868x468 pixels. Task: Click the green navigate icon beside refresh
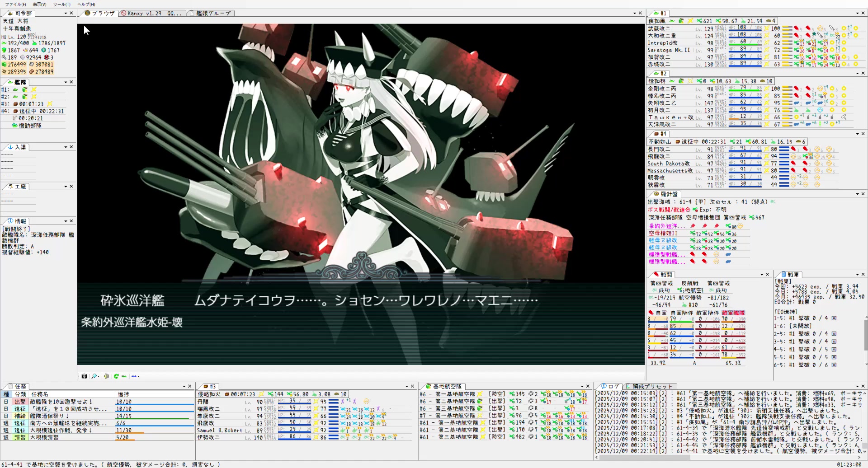(x=124, y=376)
